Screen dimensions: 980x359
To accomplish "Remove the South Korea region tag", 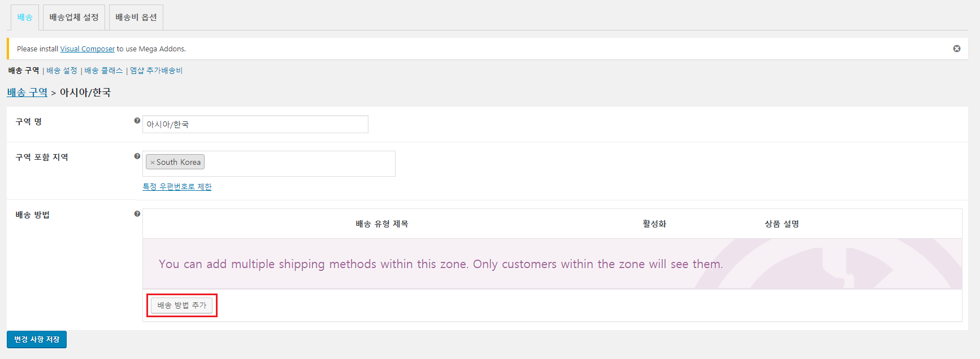I will click(153, 163).
